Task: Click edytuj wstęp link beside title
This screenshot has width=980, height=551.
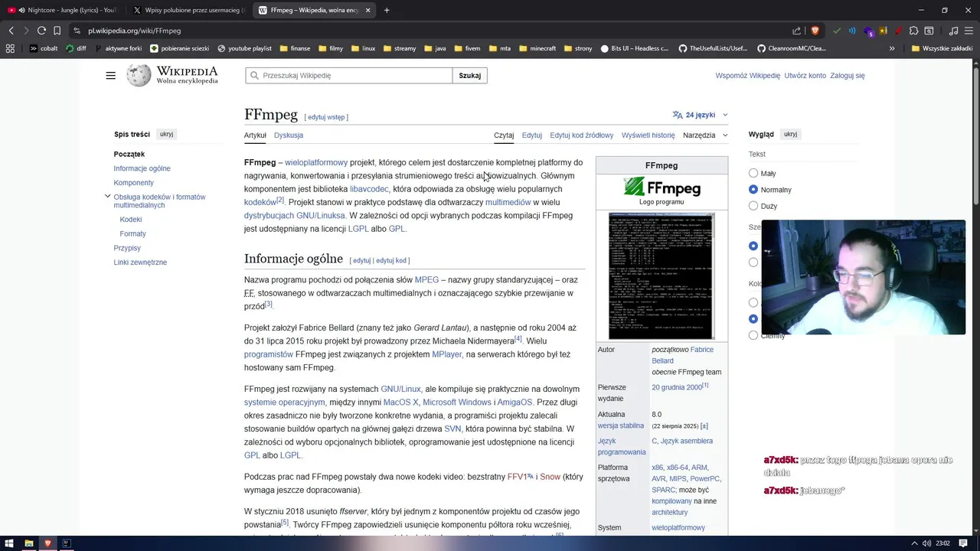Action: tap(326, 117)
